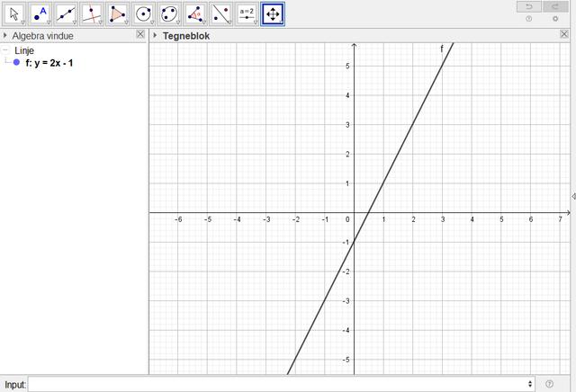Select the New Point tool
576x392 pixels.
(x=40, y=14)
